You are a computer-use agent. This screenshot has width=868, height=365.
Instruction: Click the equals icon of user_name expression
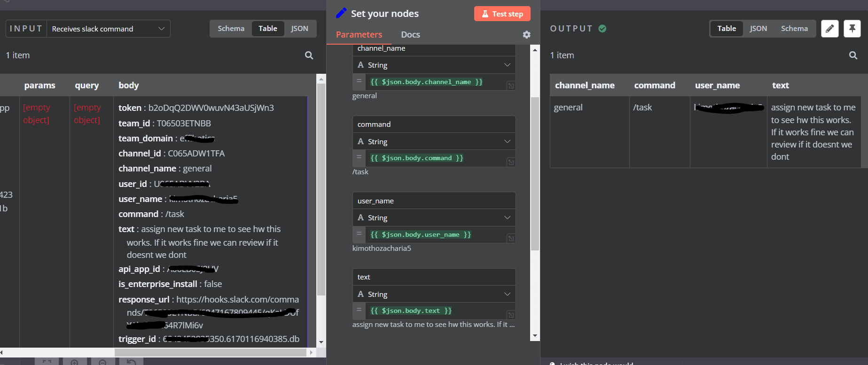pos(359,233)
